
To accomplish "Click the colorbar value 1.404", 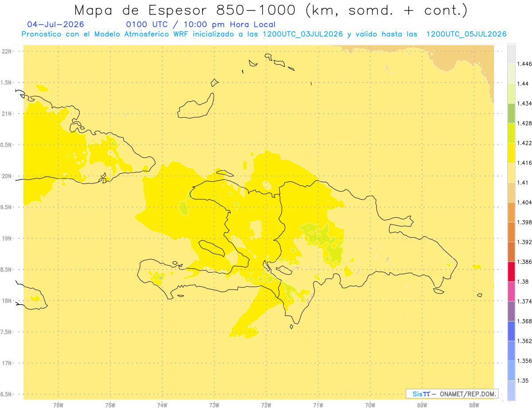I will pos(524,202).
